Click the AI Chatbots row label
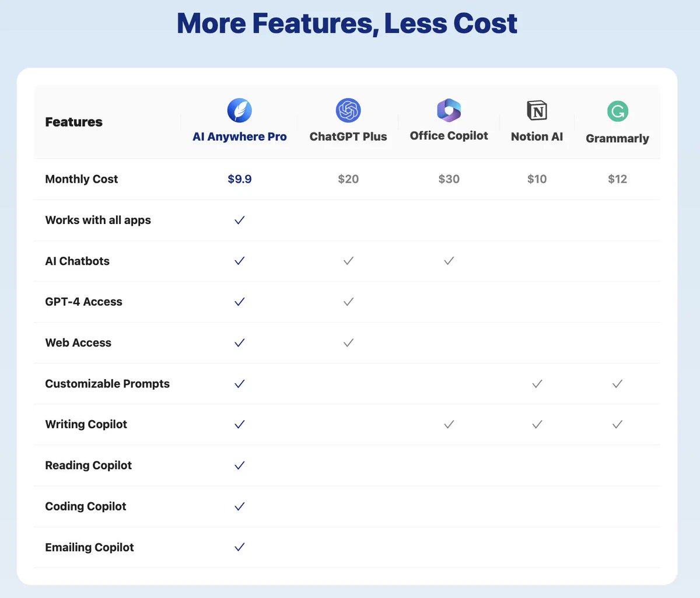Viewport: 700px width, 598px height. click(x=78, y=261)
